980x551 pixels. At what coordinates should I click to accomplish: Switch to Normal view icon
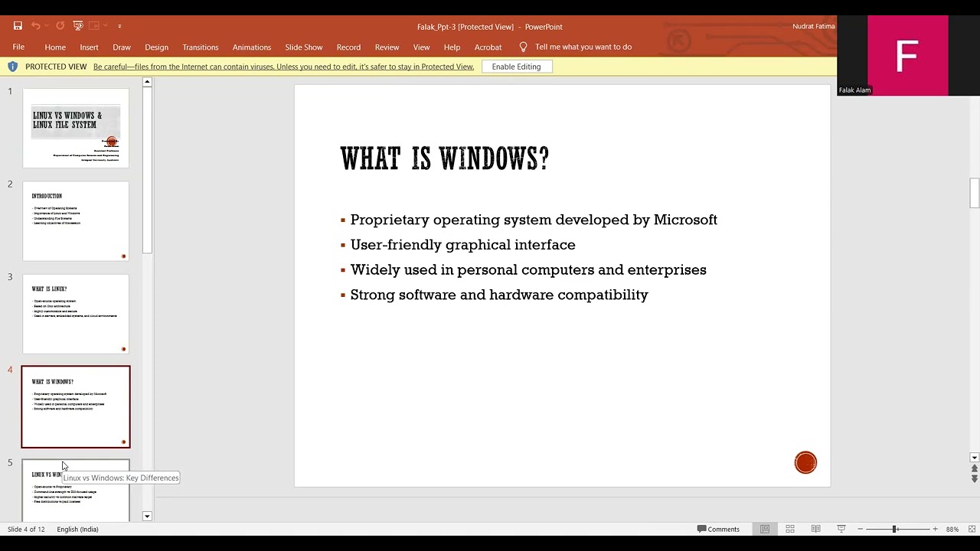click(764, 529)
